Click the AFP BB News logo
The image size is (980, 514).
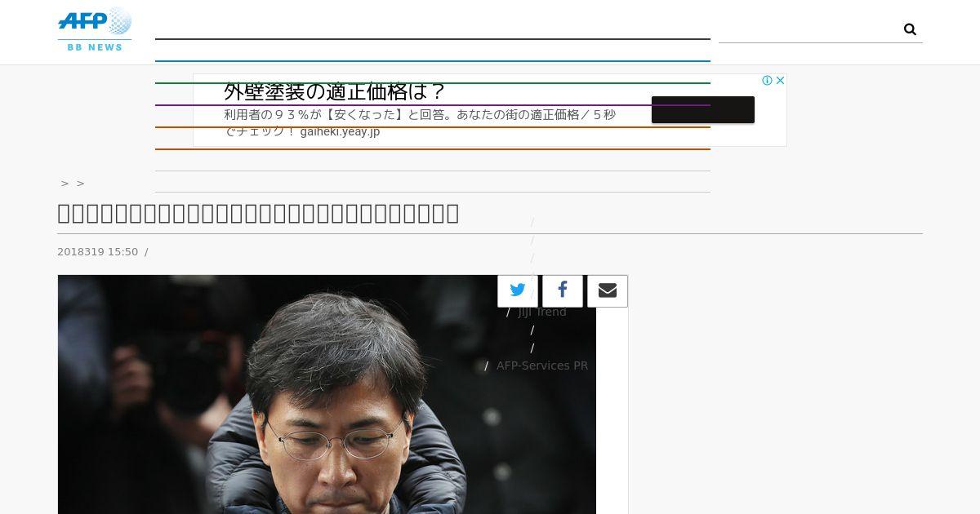(x=95, y=29)
